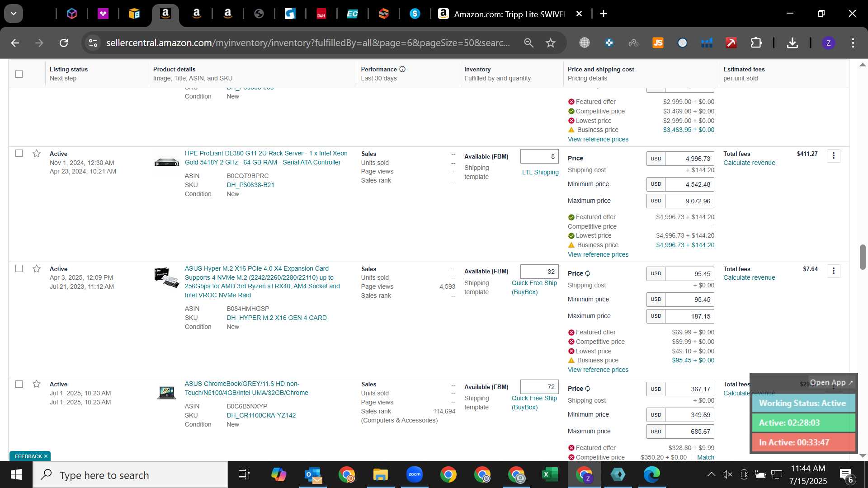Open ASUS Hyper M.2 X16 product title
This screenshot has width=868, height=488.
(x=262, y=282)
